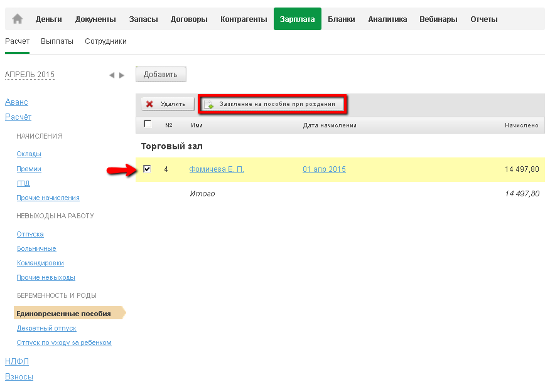Go to previous month with left arrow

point(112,75)
